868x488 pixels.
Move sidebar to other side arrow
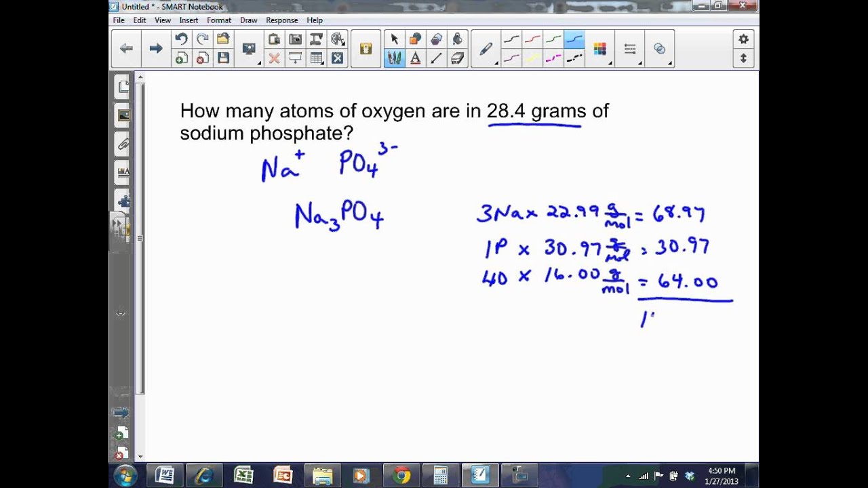pyautogui.click(x=121, y=413)
